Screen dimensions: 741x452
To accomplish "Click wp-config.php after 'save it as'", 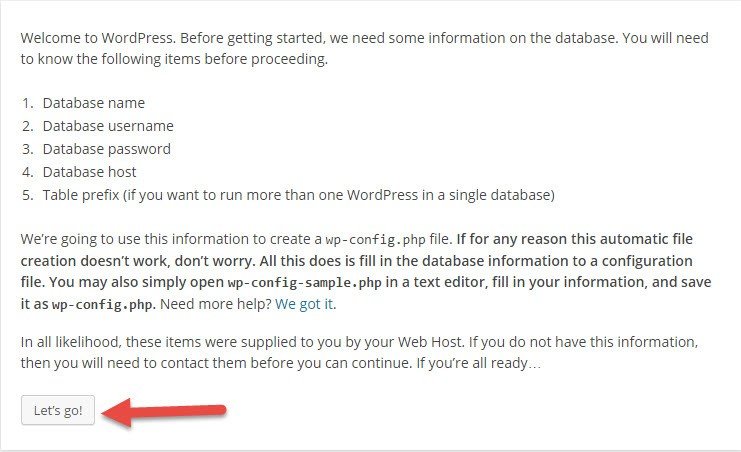I will click(x=88, y=302).
